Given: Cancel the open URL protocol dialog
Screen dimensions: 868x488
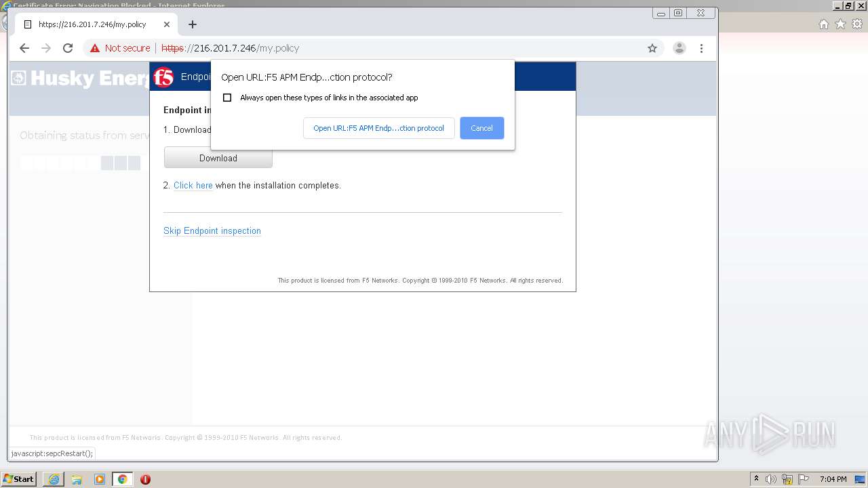Looking at the screenshot, I should pos(481,128).
